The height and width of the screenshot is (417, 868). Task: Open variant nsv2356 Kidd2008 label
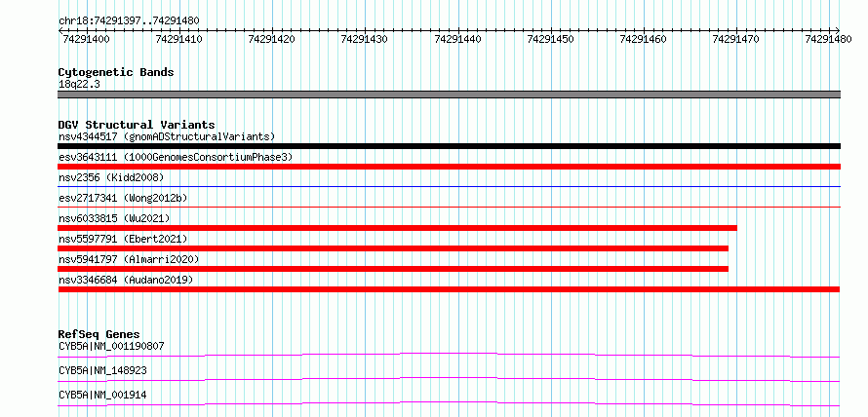click(111, 177)
